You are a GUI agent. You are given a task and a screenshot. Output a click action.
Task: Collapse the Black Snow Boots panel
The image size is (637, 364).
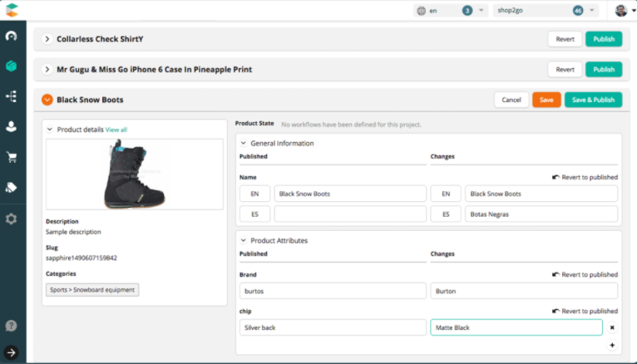(47, 100)
